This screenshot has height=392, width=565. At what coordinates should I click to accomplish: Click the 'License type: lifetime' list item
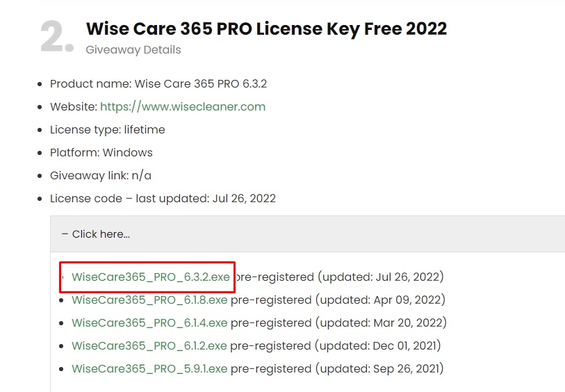108,130
